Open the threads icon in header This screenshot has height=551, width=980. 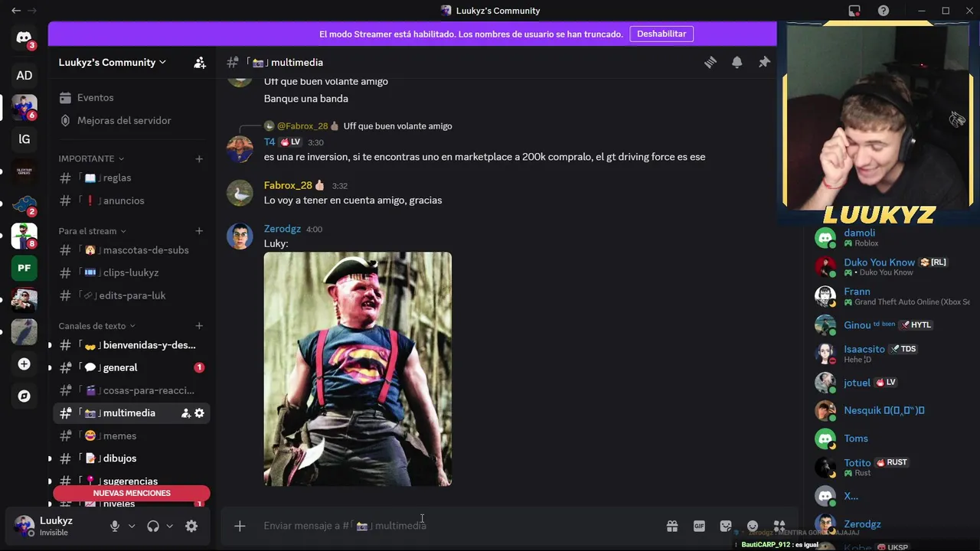pyautogui.click(x=710, y=63)
